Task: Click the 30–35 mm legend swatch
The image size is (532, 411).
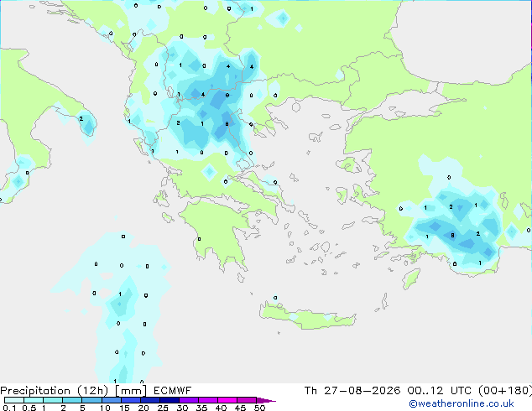Action: tap(189, 400)
